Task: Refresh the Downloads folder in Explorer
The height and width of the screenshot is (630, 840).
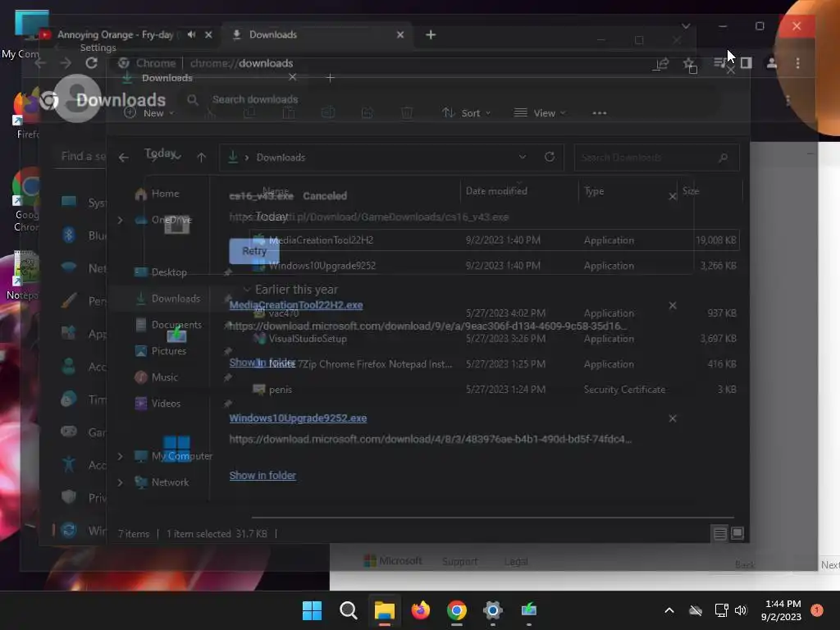Action: click(x=549, y=157)
